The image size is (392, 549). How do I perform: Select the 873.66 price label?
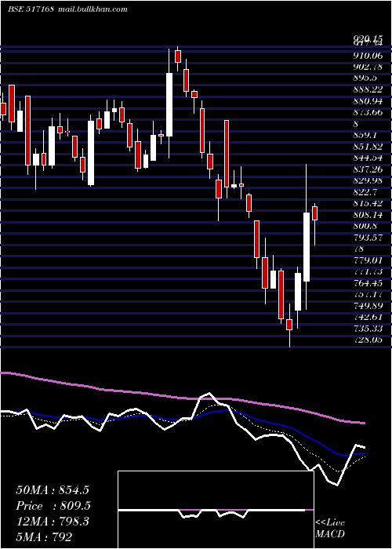coord(368,112)
